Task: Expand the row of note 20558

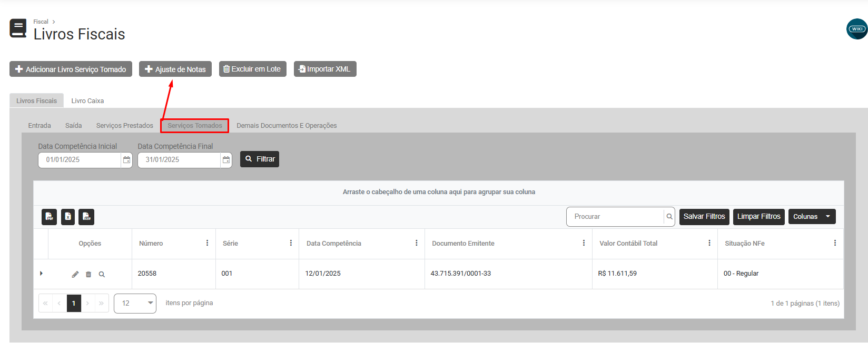Action: tap(41, 274)
